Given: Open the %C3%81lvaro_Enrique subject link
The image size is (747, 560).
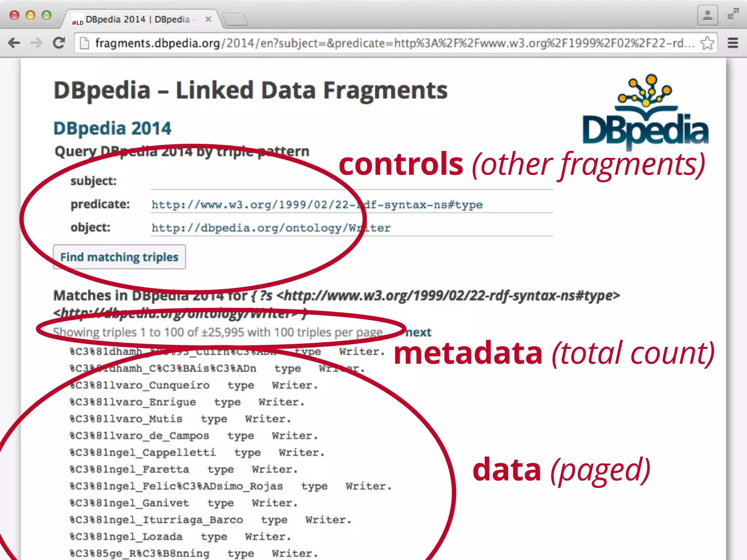Looking at the screenshot, I should coord(133,402).
